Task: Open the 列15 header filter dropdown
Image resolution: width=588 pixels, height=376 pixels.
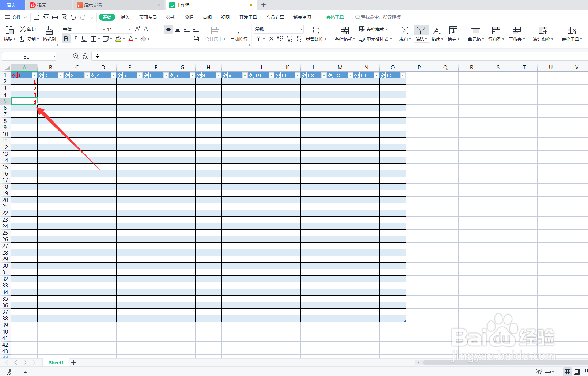Action: tap(403, 75)
